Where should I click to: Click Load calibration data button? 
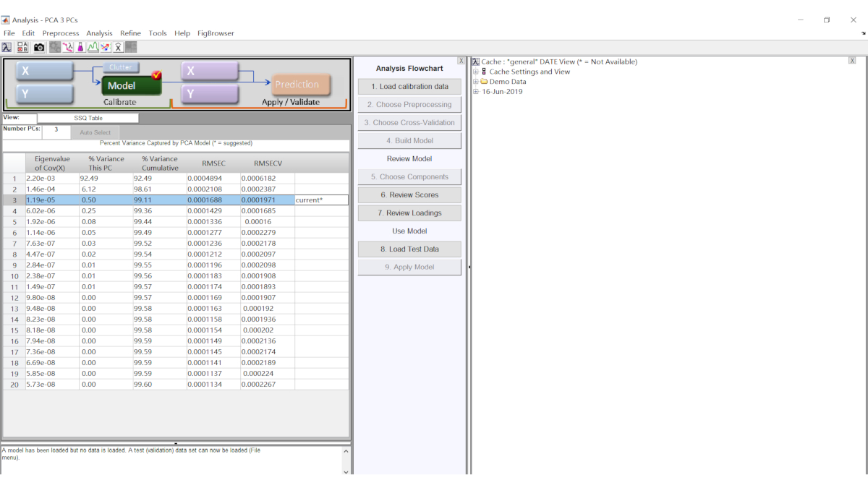point(409,87)
